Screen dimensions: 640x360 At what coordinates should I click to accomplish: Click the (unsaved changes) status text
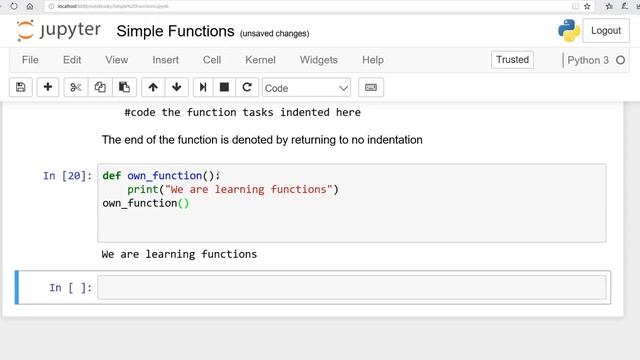(274, 34)
